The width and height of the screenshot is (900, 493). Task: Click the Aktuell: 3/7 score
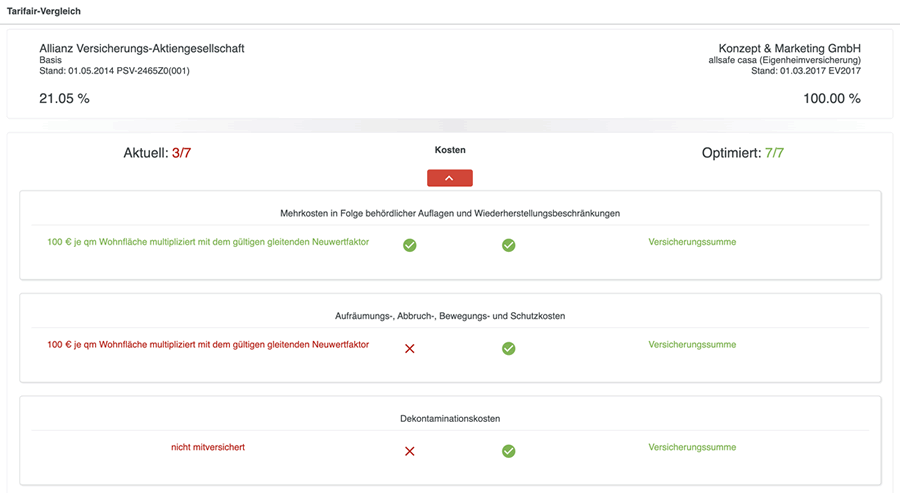click(157, 153)
